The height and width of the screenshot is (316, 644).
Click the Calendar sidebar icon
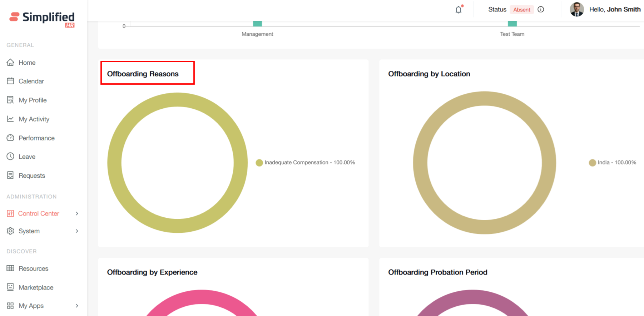(x=10, y=81)
